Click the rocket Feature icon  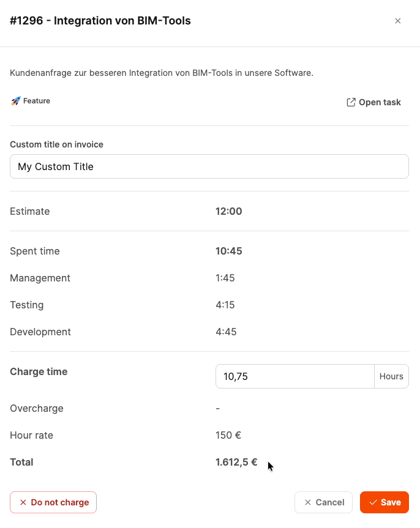(16, 101)
